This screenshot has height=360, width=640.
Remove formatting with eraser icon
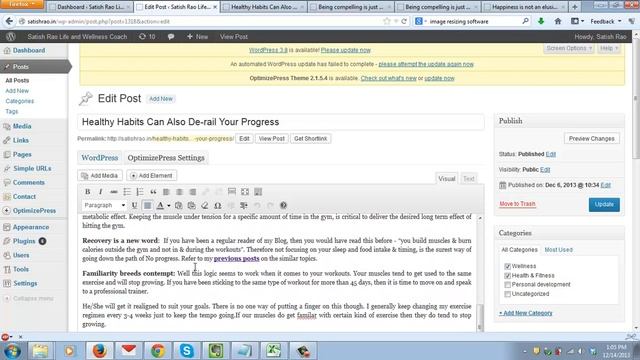[204, 205]
